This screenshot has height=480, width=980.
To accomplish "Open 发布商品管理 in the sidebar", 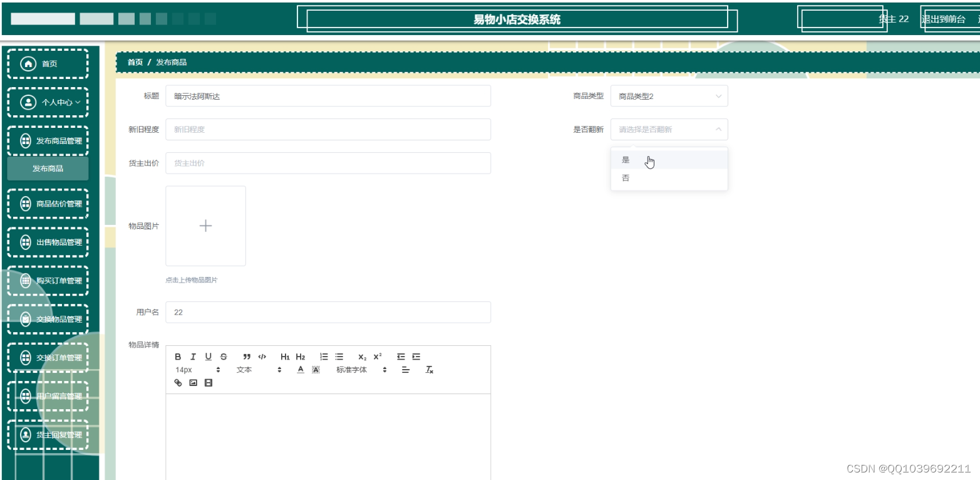I will (x=48, y=141).
